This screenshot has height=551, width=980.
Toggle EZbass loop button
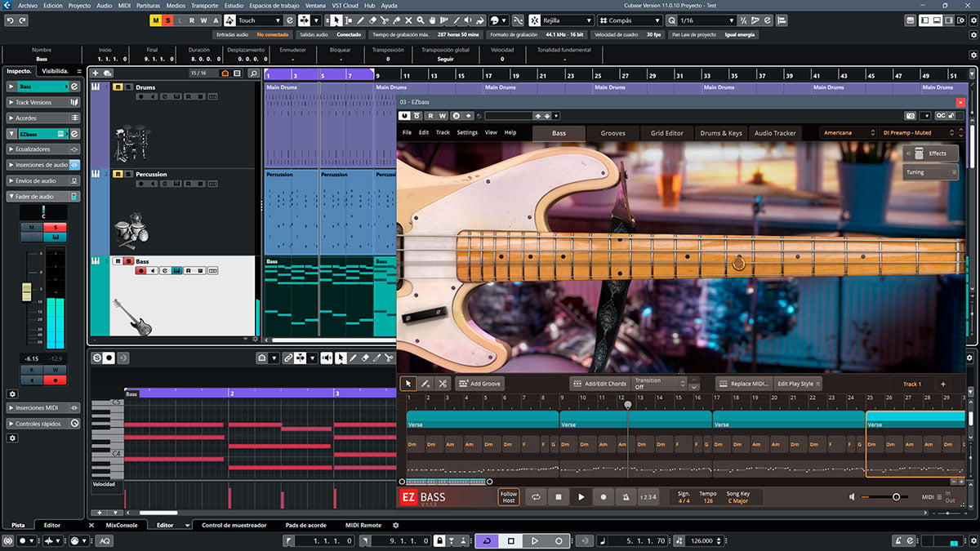(537, 497)
